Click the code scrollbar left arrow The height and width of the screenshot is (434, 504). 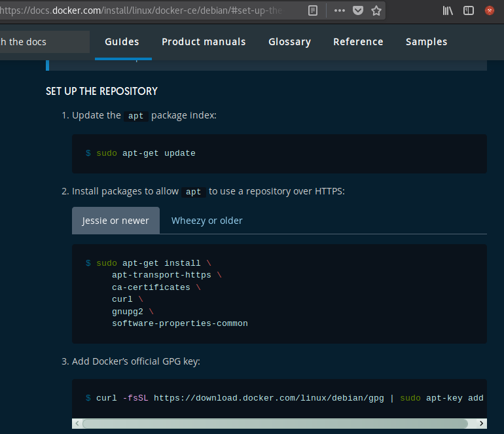pyautogui.click(x=77, y=424)
